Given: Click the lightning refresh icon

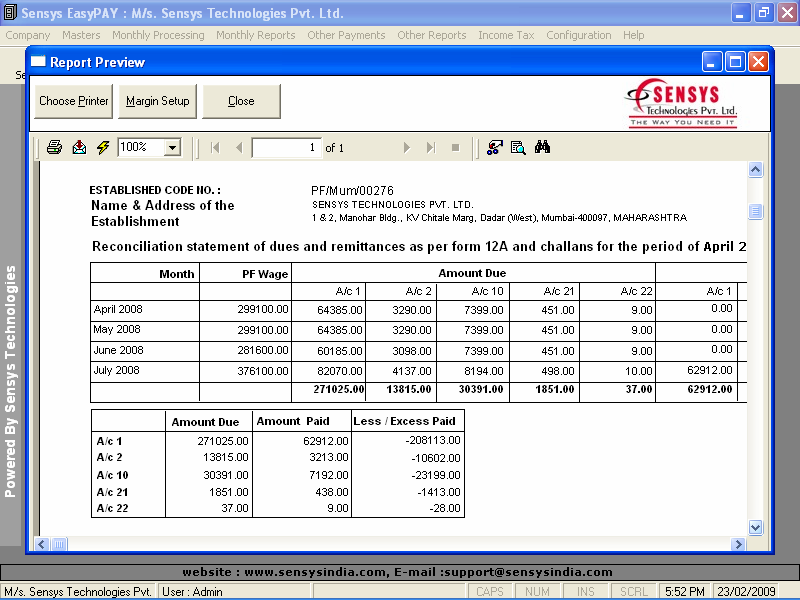Looking at the screenshot, I should [103, 147].
